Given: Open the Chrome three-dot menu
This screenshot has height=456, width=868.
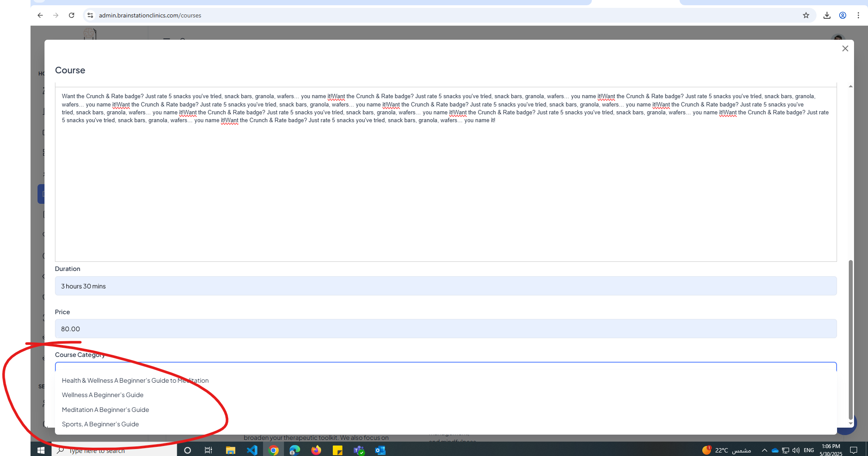Looking at the screenshot, I should pos(858,15).
